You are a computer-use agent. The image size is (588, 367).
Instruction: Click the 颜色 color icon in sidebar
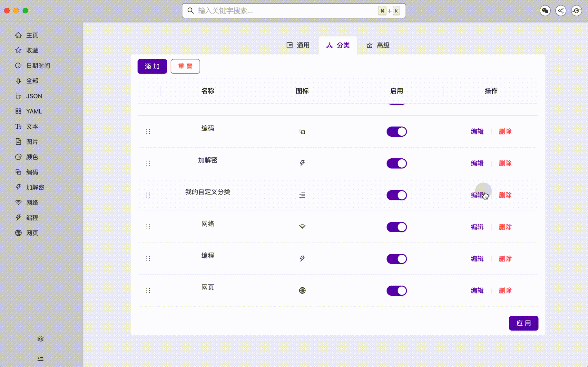(18, 157)
